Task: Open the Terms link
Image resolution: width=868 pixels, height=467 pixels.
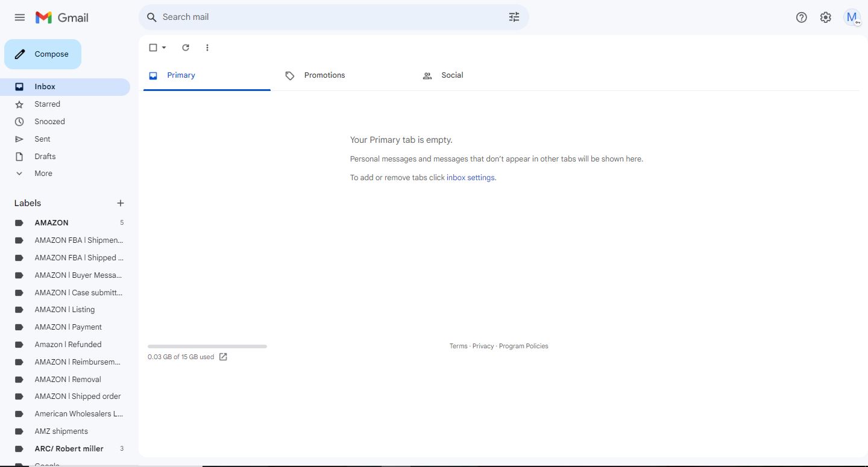Action: pyautogui.click(x=458, y=346)
